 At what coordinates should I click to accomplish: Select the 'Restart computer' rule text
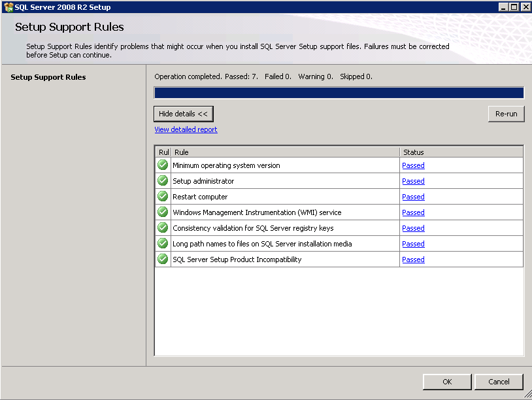click(x=200, y=197)
